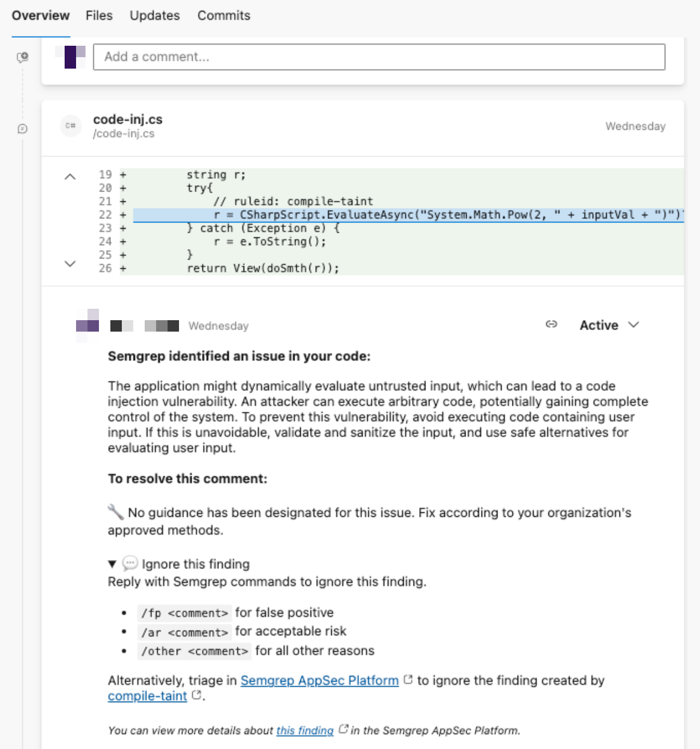700x749 pixels.
Task: Open the this finding link
Action: (x=304, y=730)
